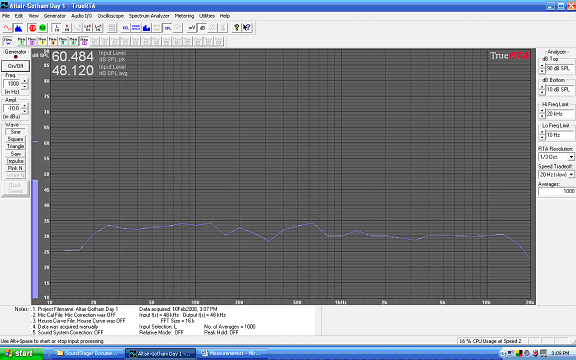
Task: Toggle the Square waveform button
Action: 15,139
